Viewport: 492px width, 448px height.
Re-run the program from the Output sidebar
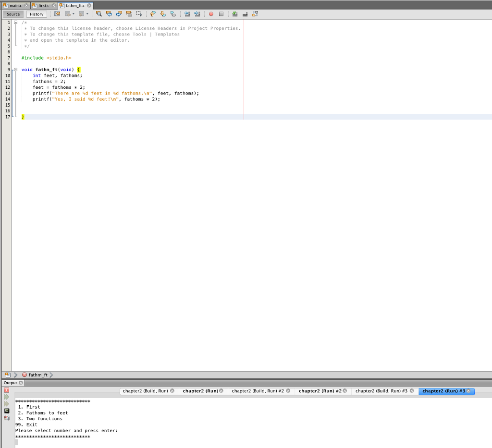pos(6,397)
